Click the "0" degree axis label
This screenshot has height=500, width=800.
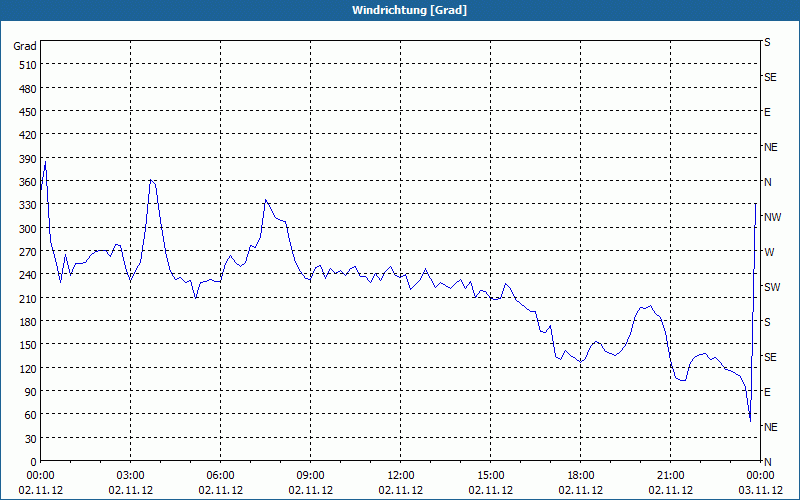click(x=34, y=462)
